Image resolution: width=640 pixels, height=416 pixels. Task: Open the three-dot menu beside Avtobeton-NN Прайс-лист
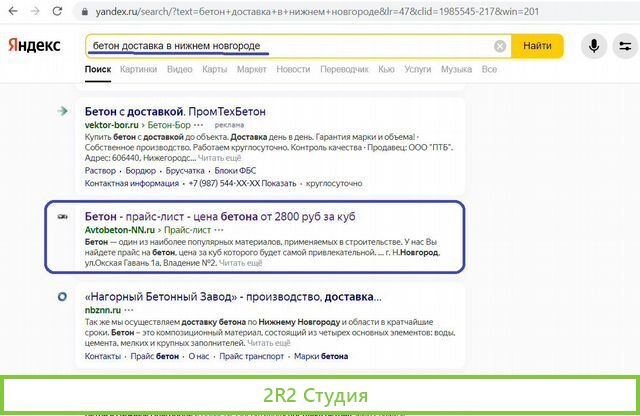pos(218,230)
